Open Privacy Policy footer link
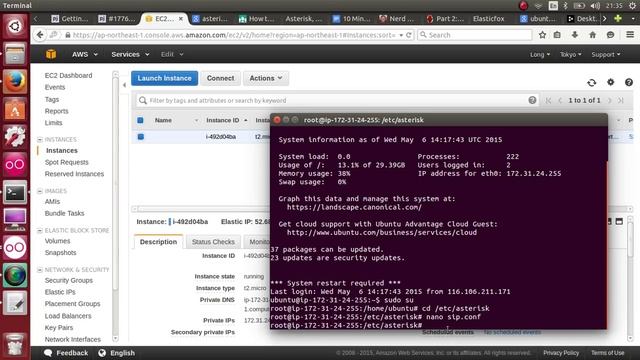 (x=561, y=353)
